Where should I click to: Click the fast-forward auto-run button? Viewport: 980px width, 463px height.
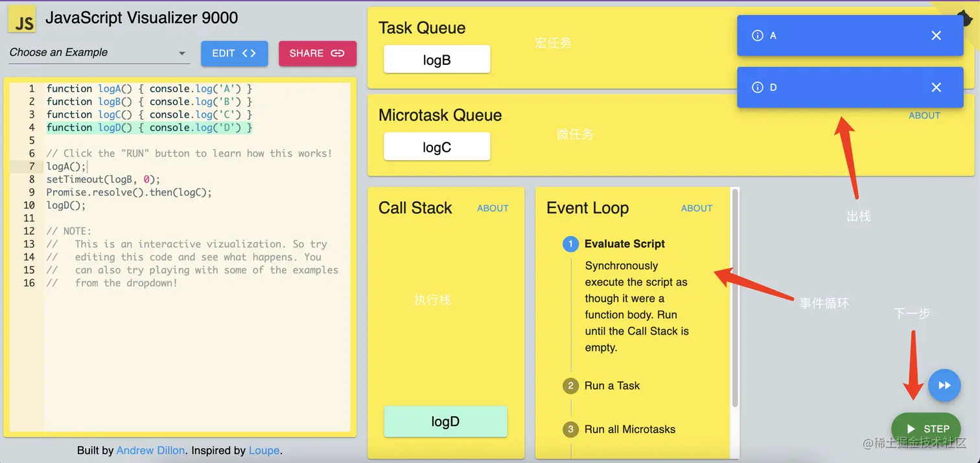(944, 386)
